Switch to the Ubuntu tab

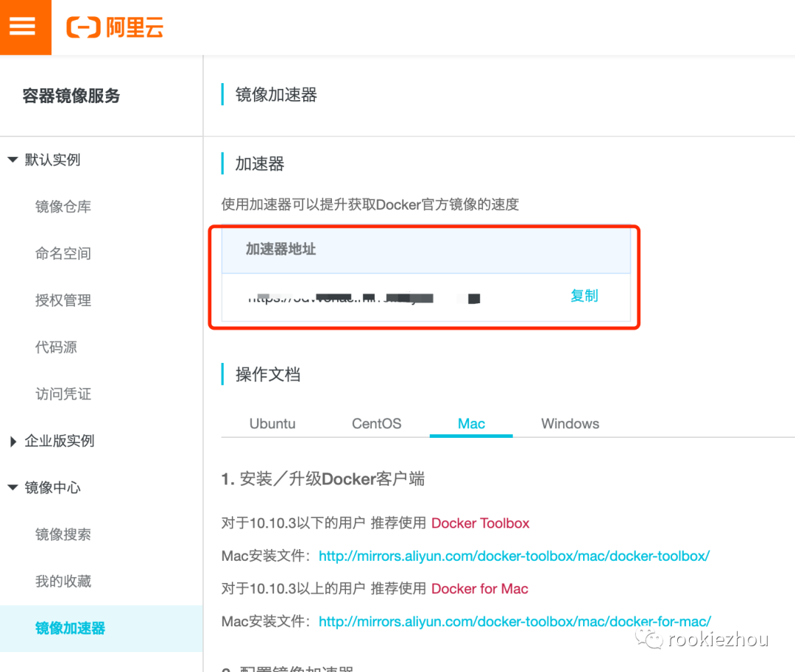point(272,424)
